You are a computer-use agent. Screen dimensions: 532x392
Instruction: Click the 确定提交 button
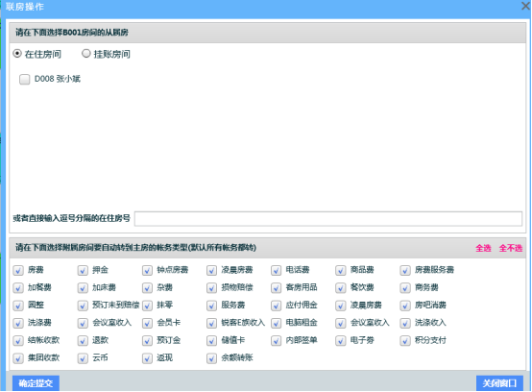(36, 383)
